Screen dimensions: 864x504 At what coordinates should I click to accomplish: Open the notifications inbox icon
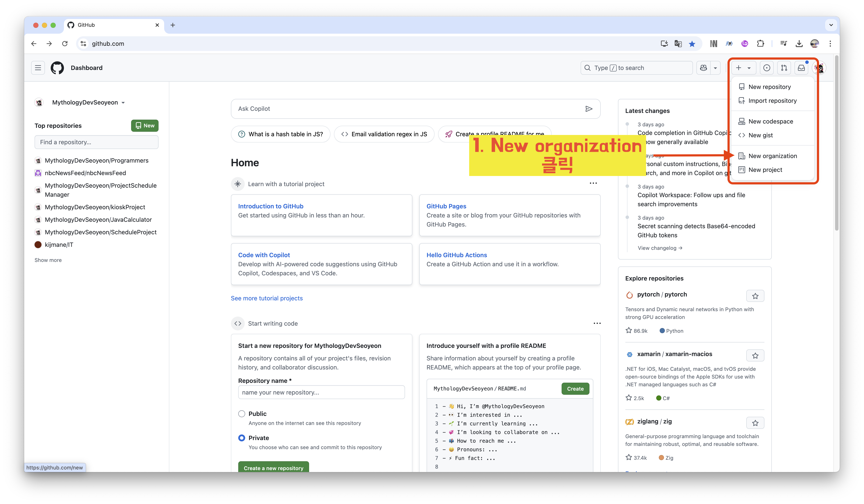pyautogui.click(x=801, y=68)
